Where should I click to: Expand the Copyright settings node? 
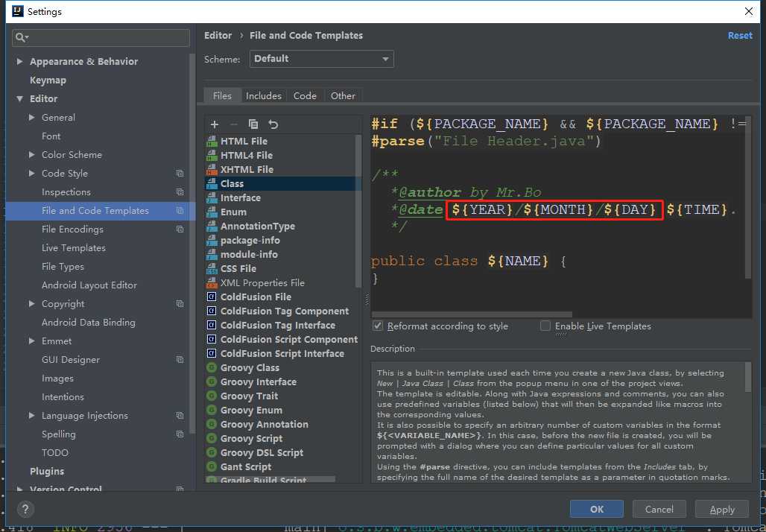pos(32,304)
